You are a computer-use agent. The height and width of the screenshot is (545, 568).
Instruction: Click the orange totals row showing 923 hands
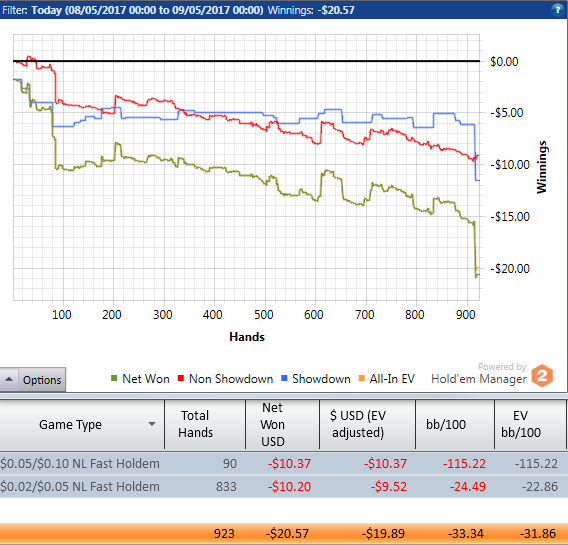284,533
